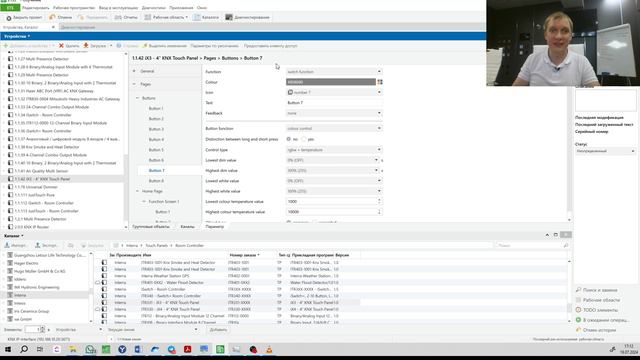Open the Workspace (Рабочая область) dropdown
Image resolution: width=640 pixels, height=360 pixels.
(166, 17)
